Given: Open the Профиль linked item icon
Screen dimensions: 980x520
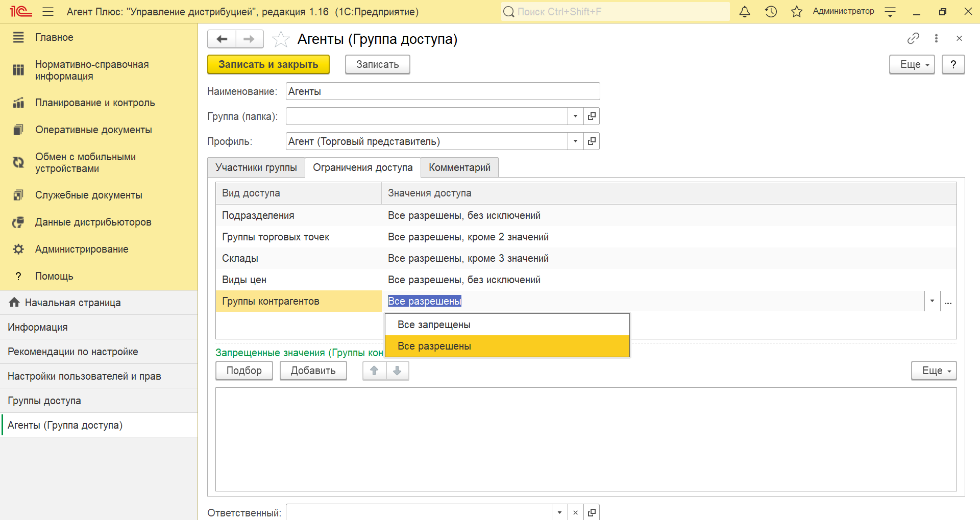Looking at the screenshot, I should pos(592,141).
